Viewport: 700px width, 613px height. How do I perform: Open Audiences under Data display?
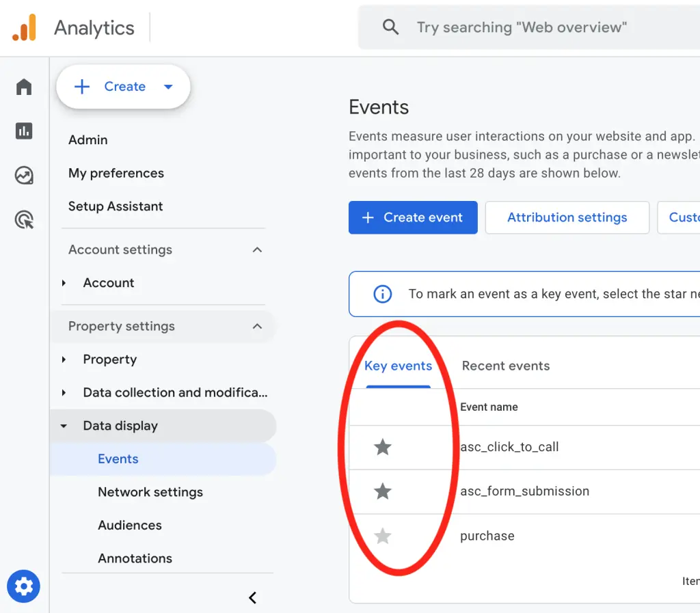click(130, 525)
